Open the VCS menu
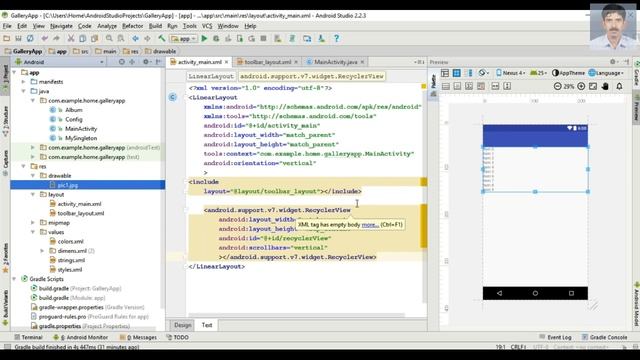The height and width of the screenshot is (360, 640). (207, 26)
